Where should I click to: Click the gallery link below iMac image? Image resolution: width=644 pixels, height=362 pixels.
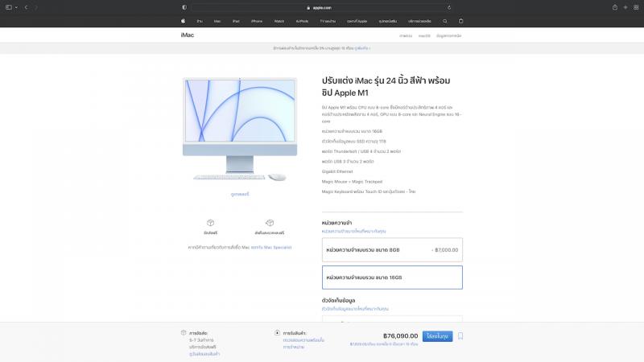pyautogui.click(x=240, y=194)
